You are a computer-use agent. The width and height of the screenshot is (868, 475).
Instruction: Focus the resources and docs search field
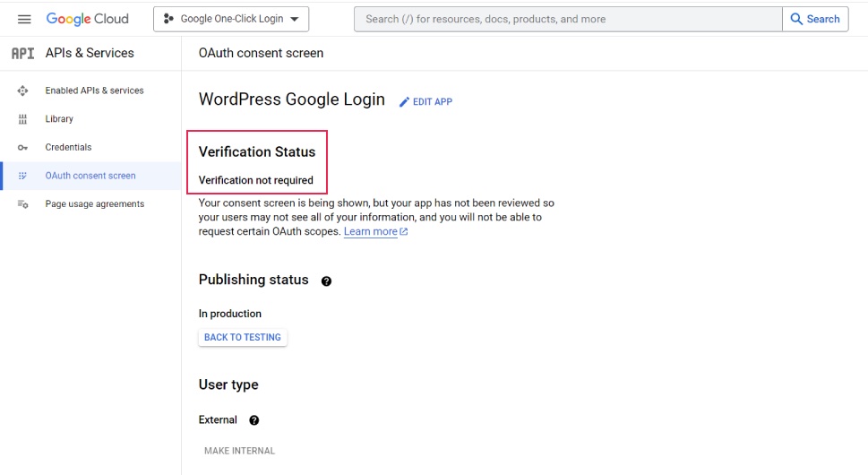click(569, 20)
